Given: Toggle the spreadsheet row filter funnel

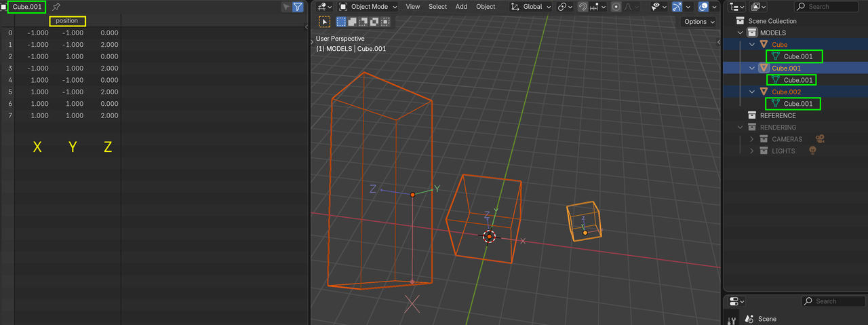Looking at the screenshot, I should pos(298,7).
